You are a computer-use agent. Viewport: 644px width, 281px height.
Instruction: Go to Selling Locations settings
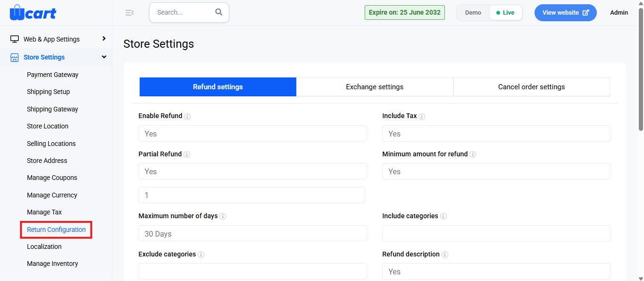coord(51,144)
